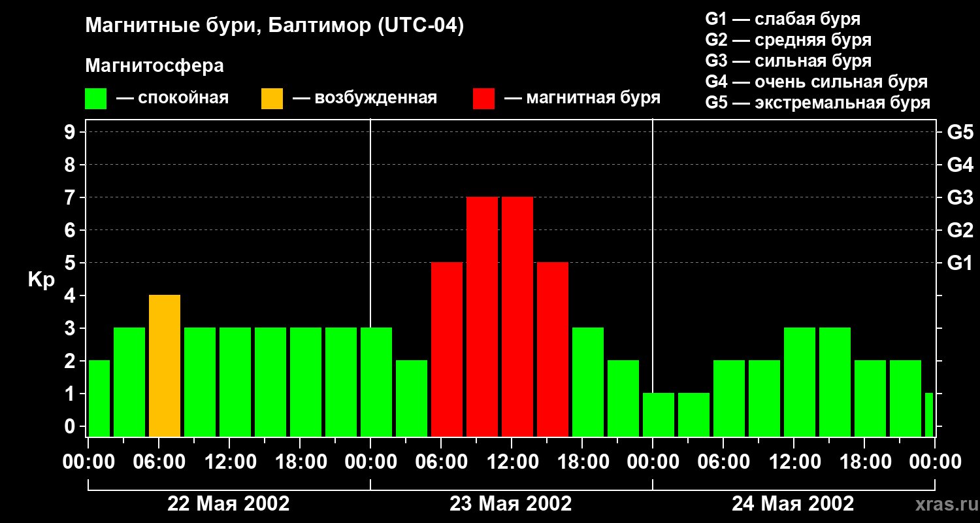Click the "— спокойная" legend label

[172, 98]
